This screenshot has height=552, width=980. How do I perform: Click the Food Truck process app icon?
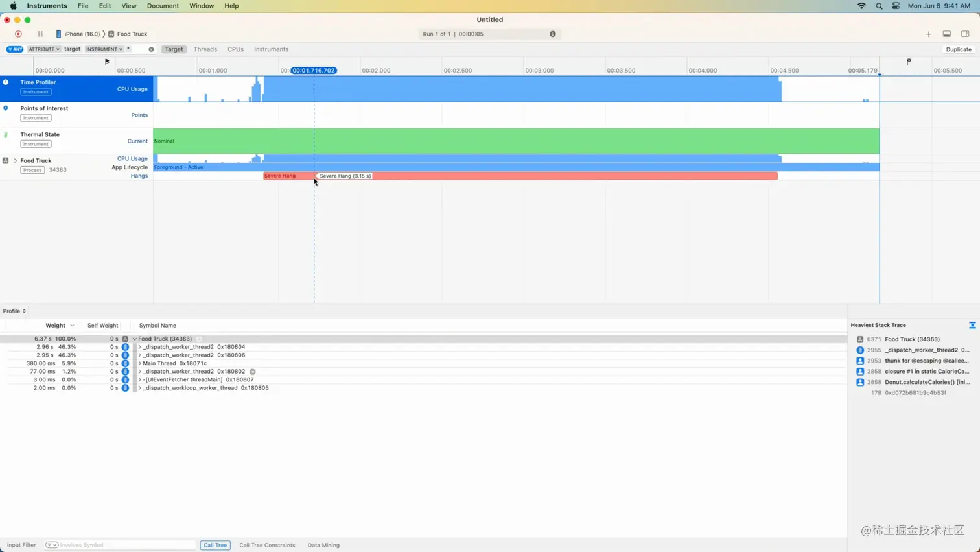coord(6,160)
